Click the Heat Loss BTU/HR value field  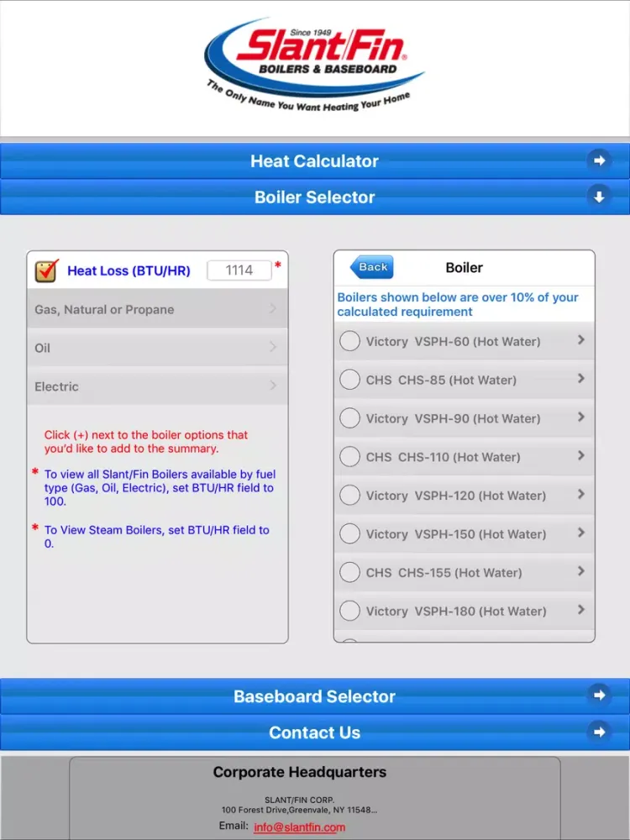click(239, 270)
